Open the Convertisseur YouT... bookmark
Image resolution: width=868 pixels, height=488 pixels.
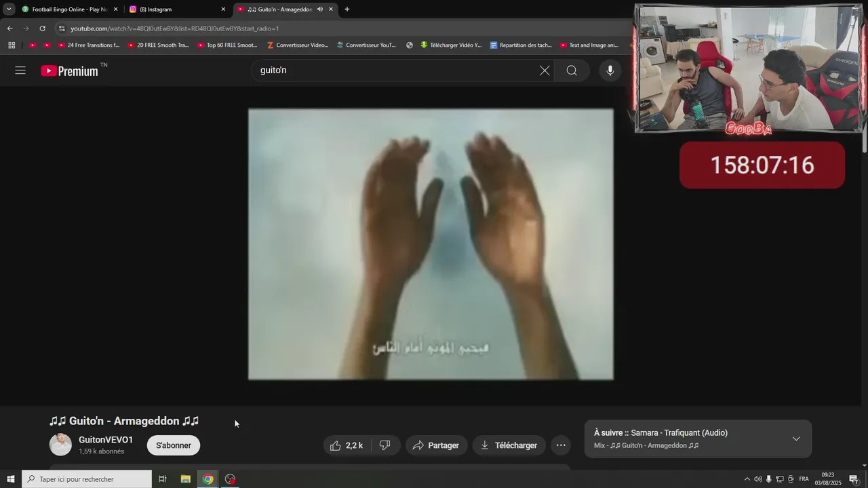(x=366, y=45)
